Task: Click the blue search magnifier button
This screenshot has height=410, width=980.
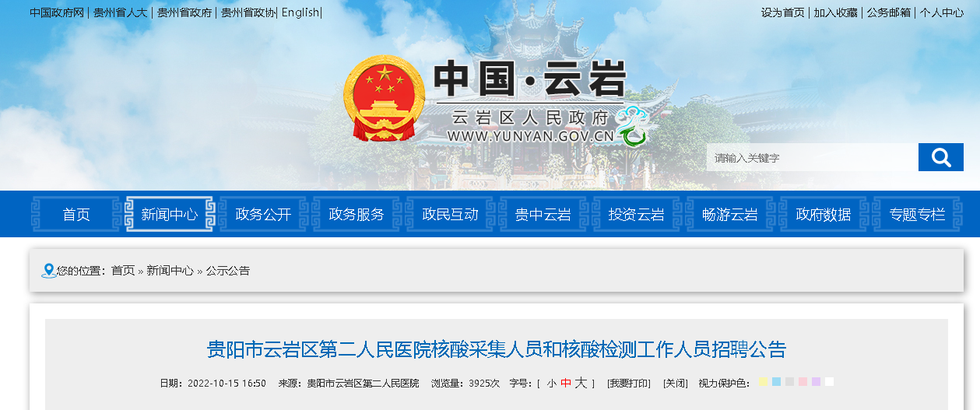Action: (940, 157)
